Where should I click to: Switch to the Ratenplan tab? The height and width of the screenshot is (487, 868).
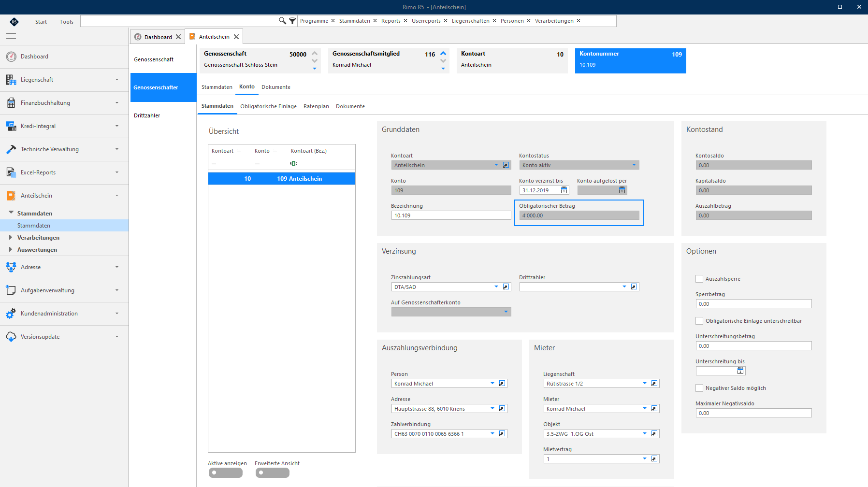pos(316,106)
